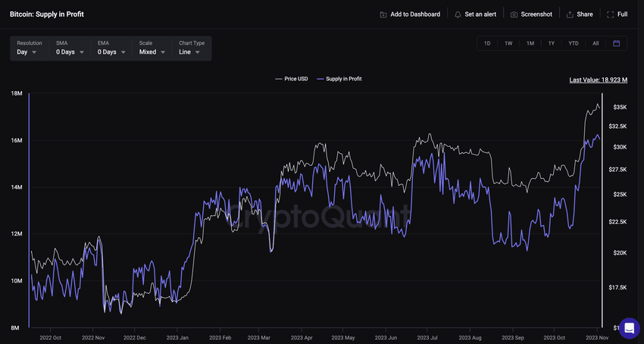Toggle the Price USD legend series
The image size is (644, 344).
point(292,79)
